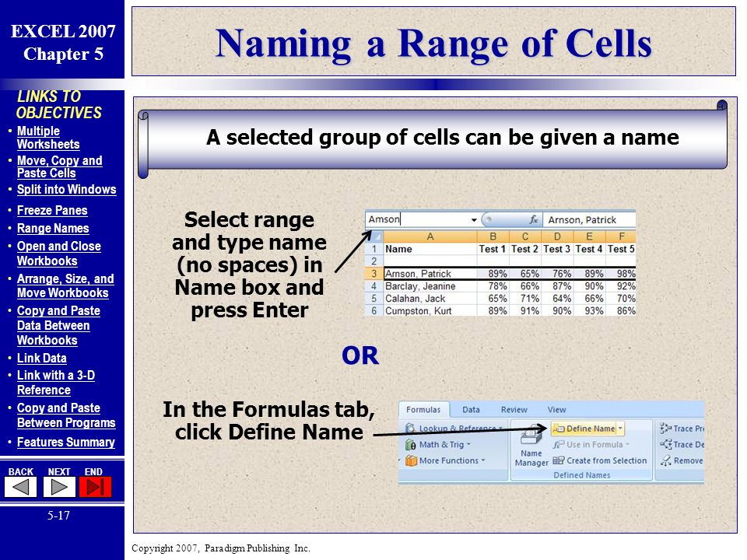The image size is (747, 560).
Task: Switch to the Formulas ribbon tab
Action: tap(423, 410)
